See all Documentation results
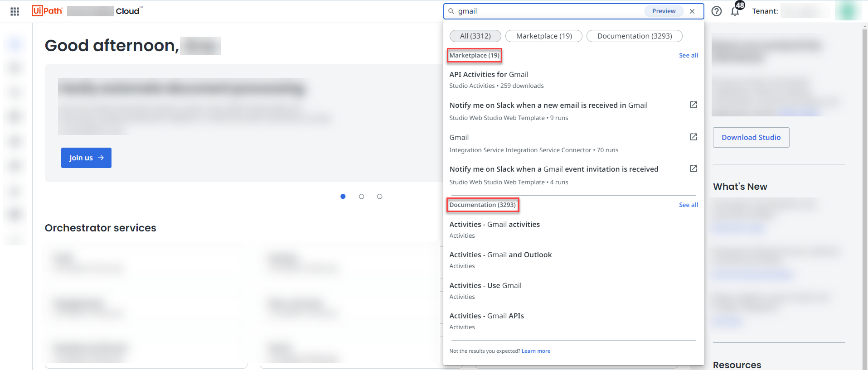Viewport: 868px width, 370px height. coord(688,205)
